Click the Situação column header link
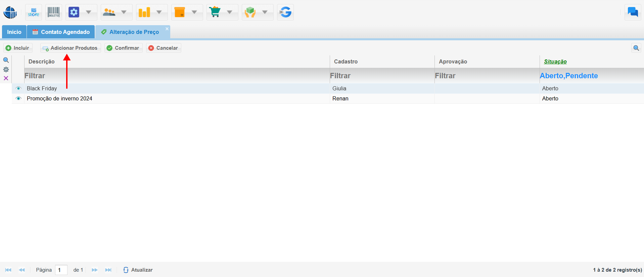 coord(555,61)
